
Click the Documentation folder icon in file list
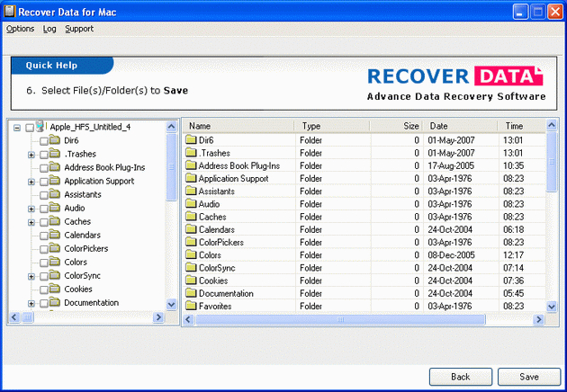pos(190,294)
